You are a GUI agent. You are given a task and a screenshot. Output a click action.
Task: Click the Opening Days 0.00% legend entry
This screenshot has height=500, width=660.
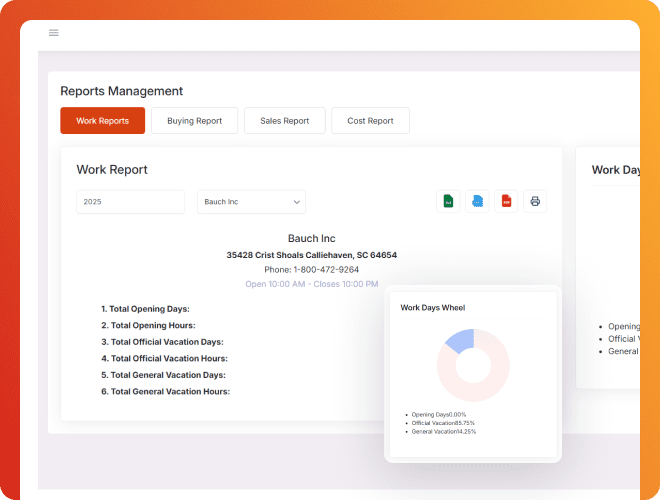tap(438, 414)
